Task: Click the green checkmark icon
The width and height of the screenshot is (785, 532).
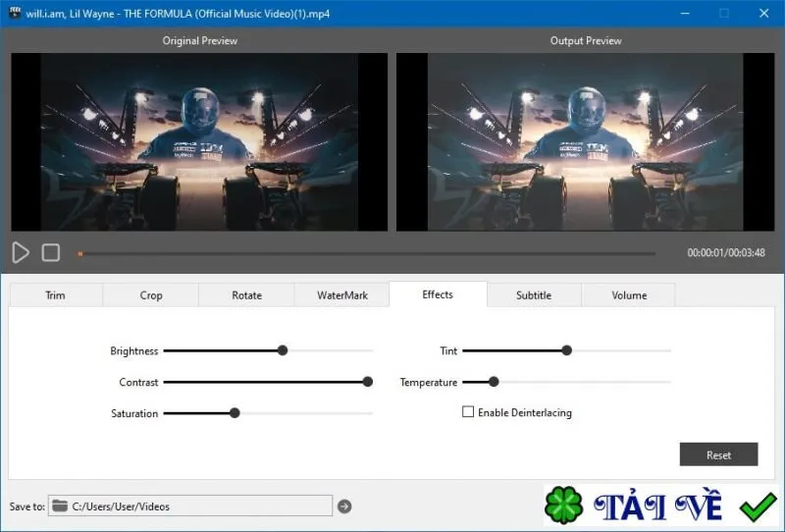Action: 758,505
